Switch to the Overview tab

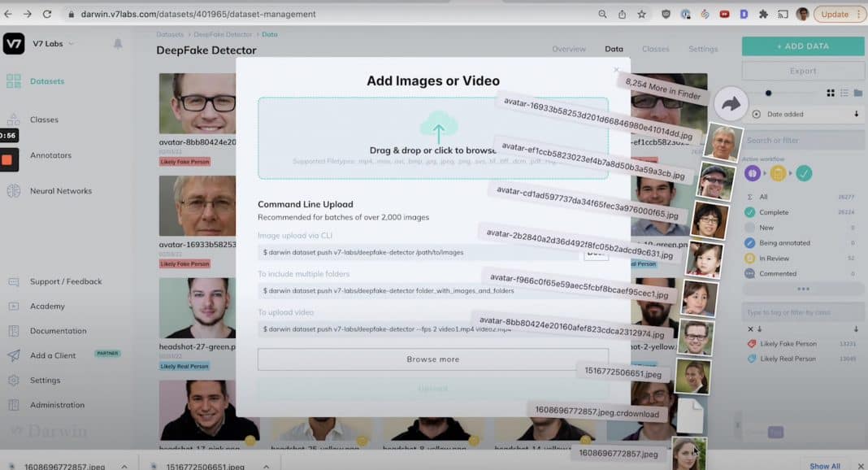(x=568, y=49)
